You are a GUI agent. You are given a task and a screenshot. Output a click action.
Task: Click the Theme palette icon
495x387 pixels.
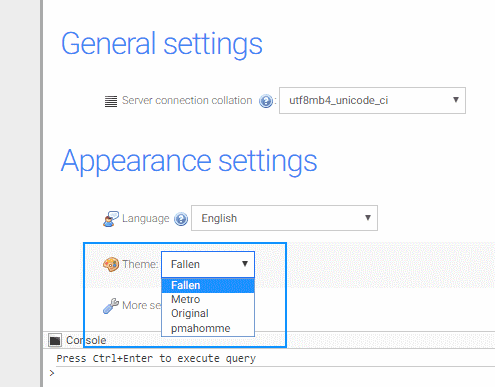click(x=111, y=265)
